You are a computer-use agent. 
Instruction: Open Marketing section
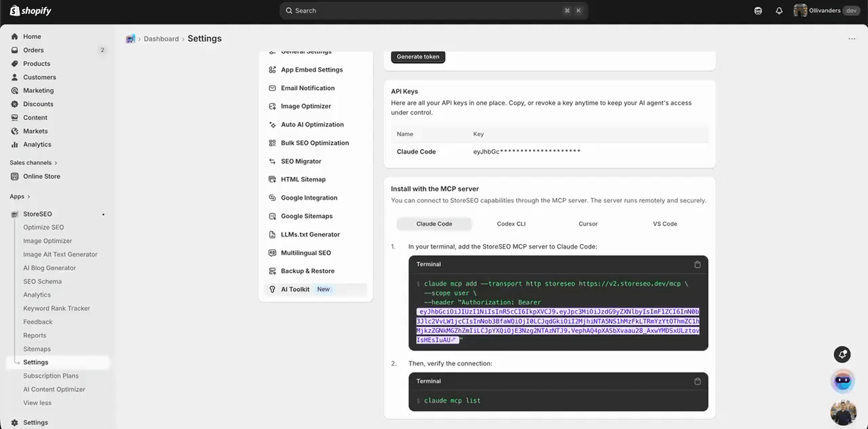point(38,91)
